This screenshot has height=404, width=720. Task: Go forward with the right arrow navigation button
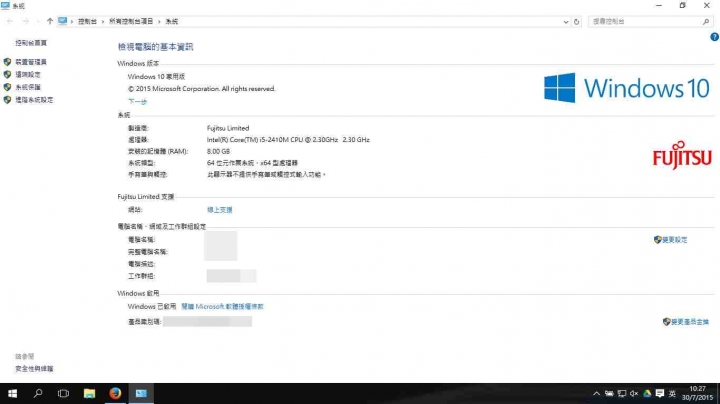click(x=25, y=22)
